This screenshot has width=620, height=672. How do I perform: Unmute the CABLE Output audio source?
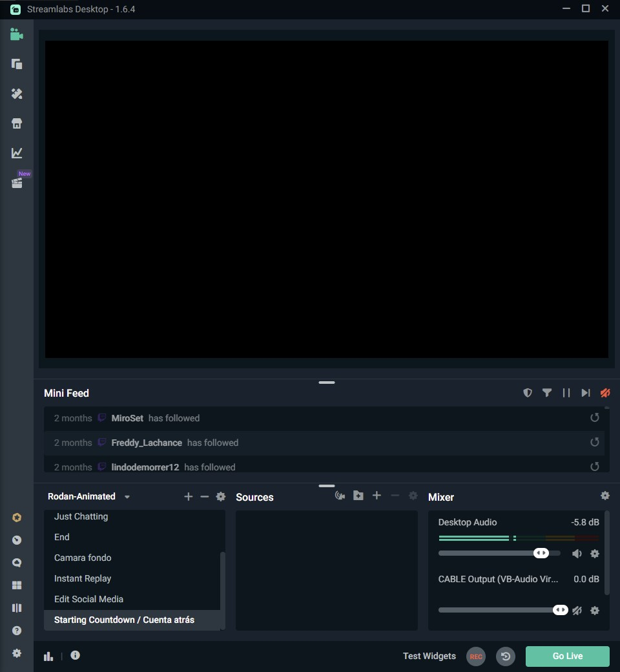click(x=577, y=611)
